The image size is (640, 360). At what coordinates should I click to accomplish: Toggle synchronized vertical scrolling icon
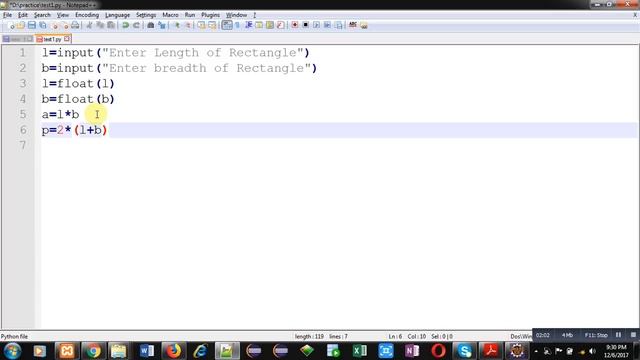(x=202, y=25)
